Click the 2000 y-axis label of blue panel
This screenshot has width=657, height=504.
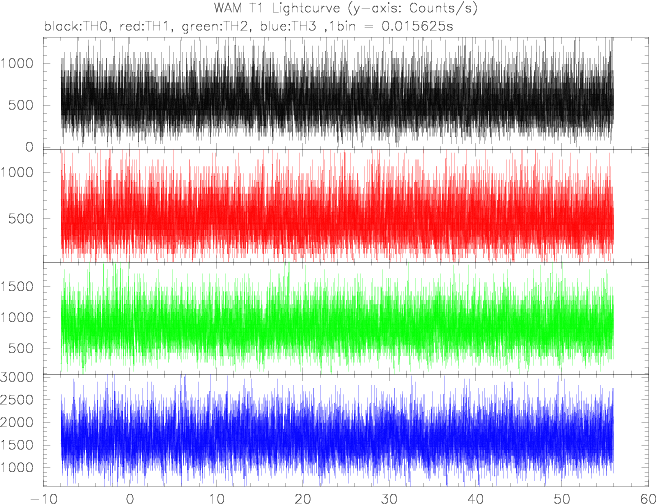(17, 422)
